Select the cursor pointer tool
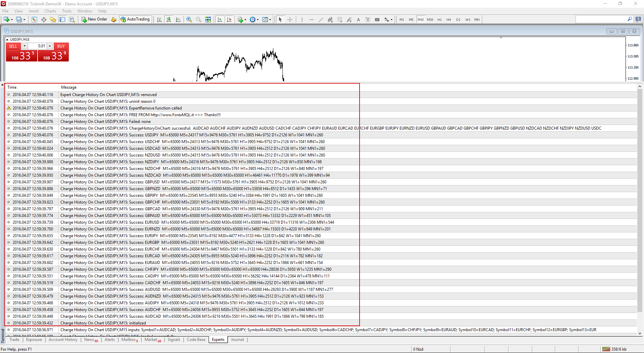This screenshot has height=353, width=644. click(280, 19)
